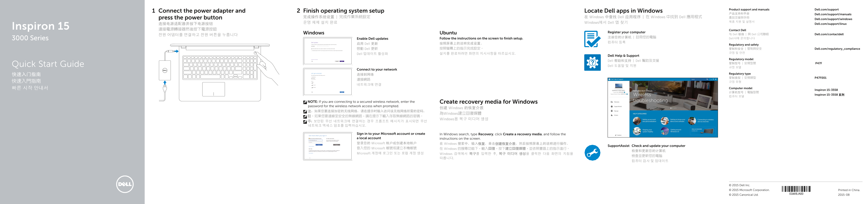
Task: Click the pencil icon beside the English NOTE
Action: [x=305, y=102]
